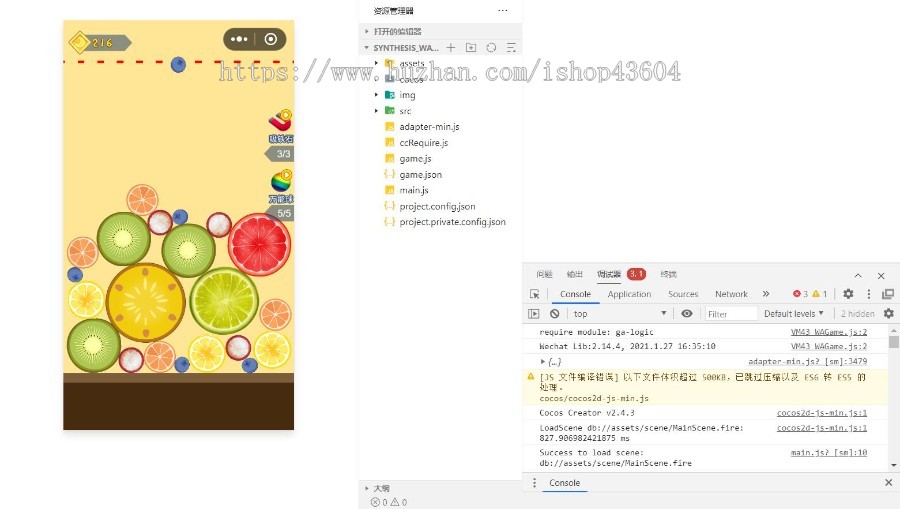Switch to the 输出 tab
This screenshot has height=509, width=900.
[575, 274]
